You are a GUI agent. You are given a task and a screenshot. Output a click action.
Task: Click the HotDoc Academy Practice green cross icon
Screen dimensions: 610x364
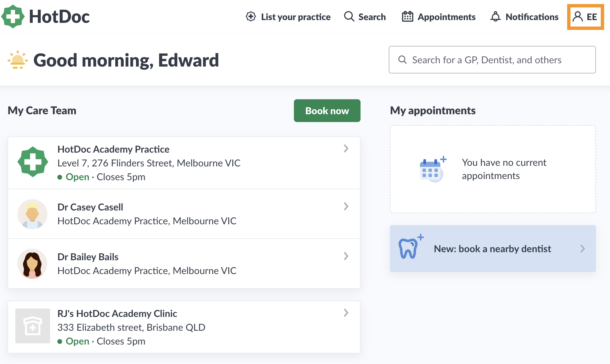33,162
